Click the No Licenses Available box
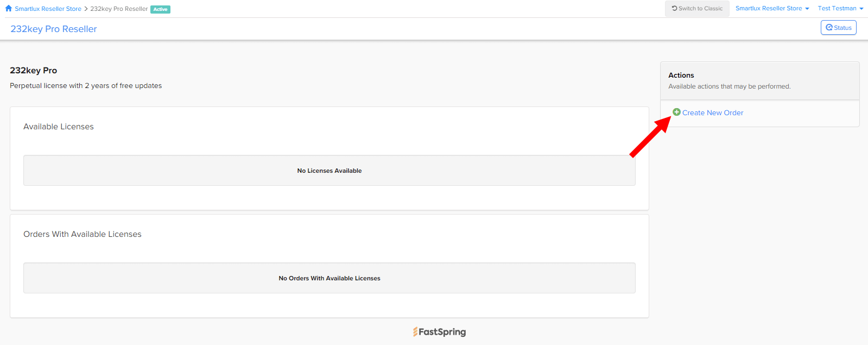Screen dimensions: 868x345 (x=330, y=171)
